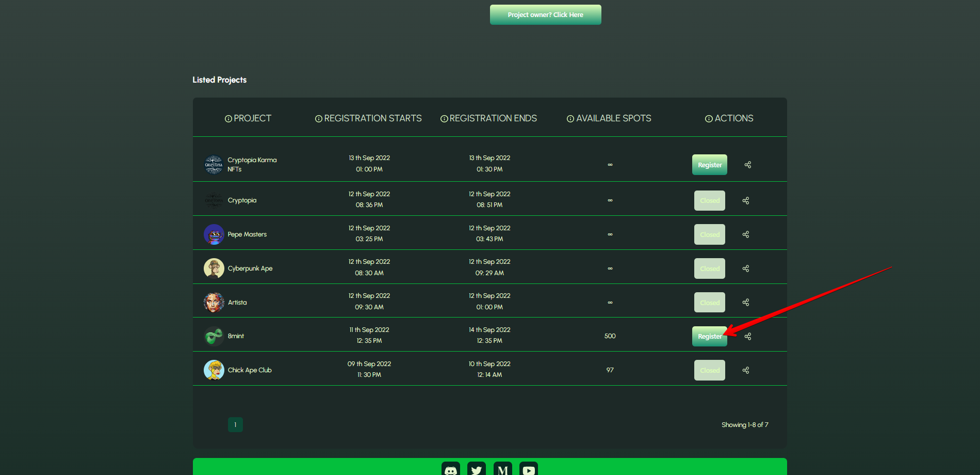Open the Chick Ape Club project name

(250, 370)
